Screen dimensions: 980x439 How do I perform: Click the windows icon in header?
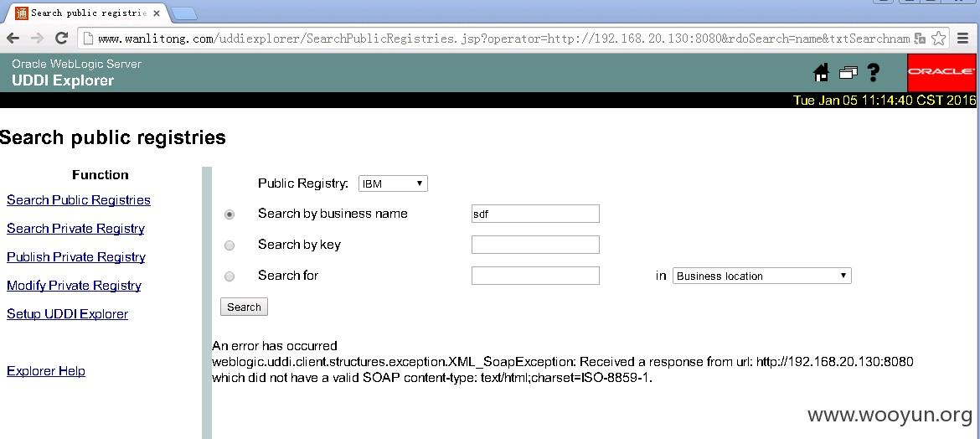coord(848,73)
